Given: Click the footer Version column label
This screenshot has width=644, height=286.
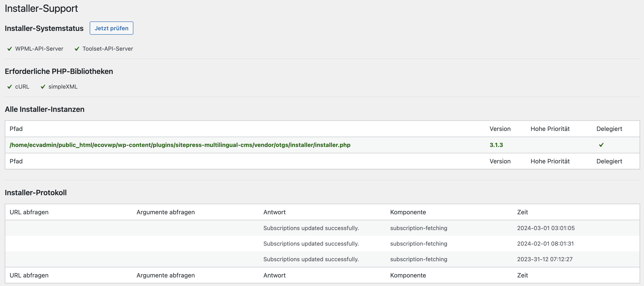Looking at the screenshot, I should point(500,161).
